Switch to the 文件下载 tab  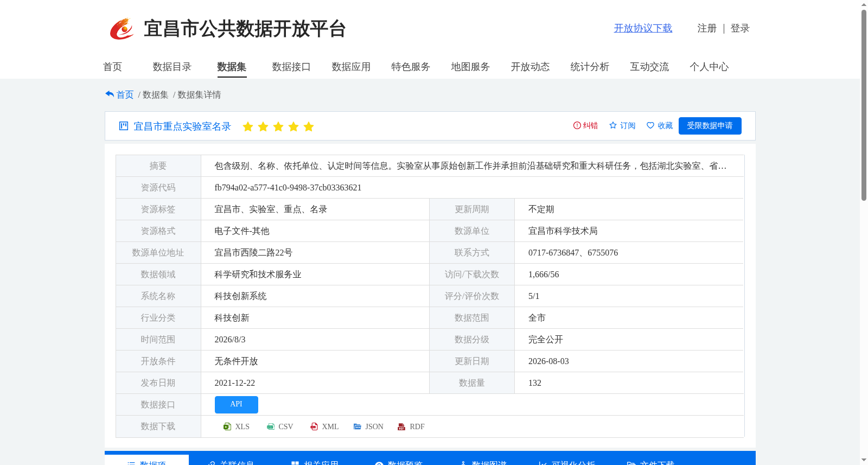[x=650, y=461]
